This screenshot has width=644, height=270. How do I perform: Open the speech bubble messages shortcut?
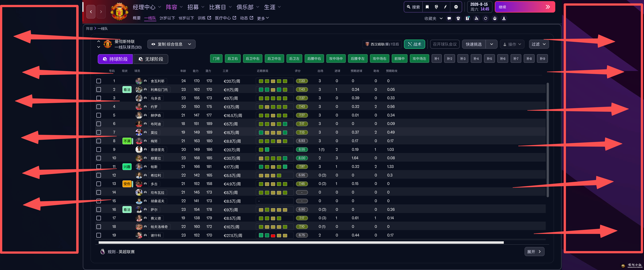click(449, 18)
